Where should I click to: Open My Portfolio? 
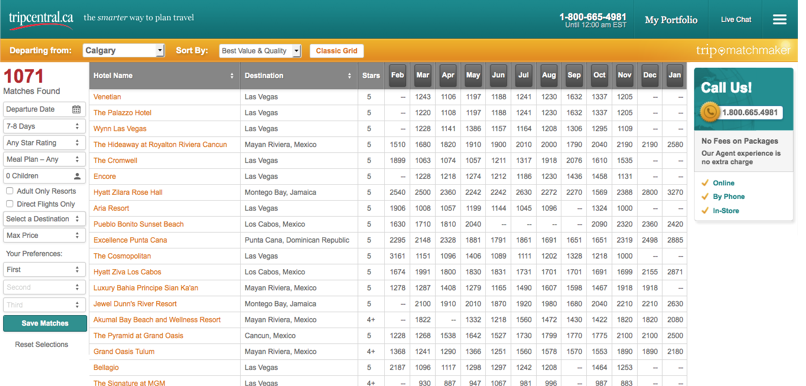[x=671, y=20]
